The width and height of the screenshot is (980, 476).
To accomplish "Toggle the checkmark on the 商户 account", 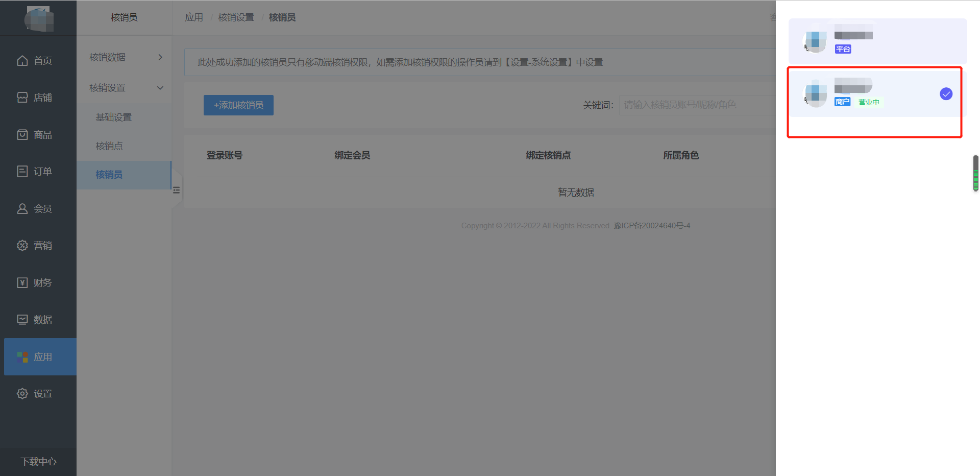I will (946, 94).
